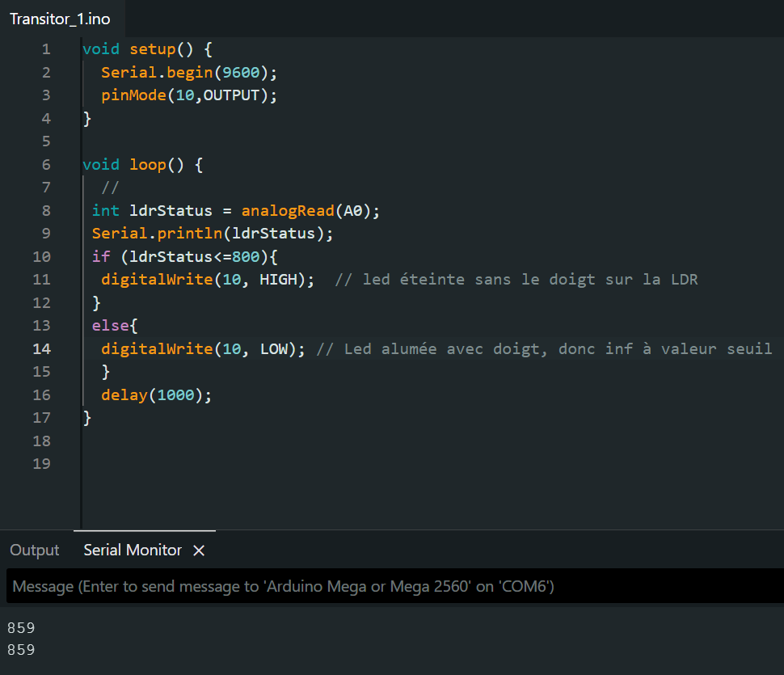Click line number 19 in the gutter
This screenshot has height=675, width=784.
click(42, 464)
